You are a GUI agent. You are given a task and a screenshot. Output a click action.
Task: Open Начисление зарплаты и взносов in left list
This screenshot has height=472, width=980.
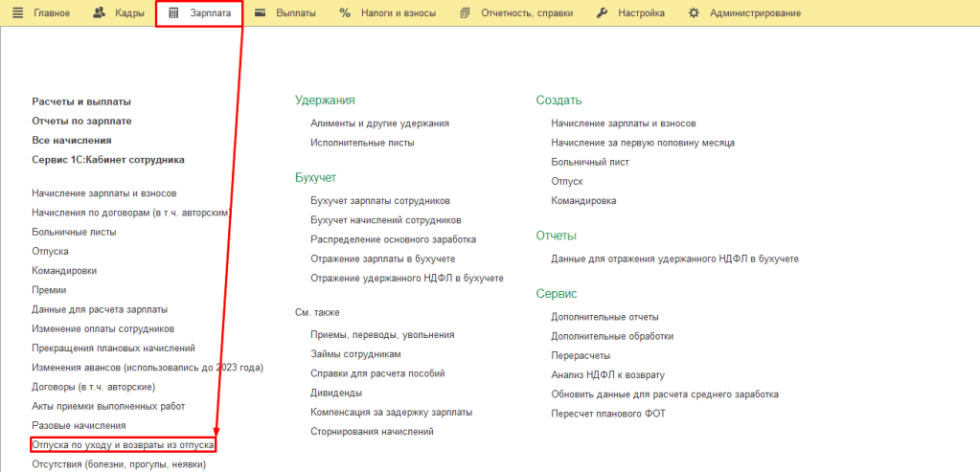coord(104,193)
